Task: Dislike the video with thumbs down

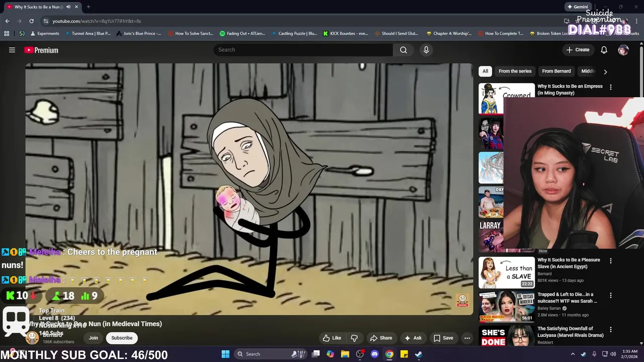Action: click(354, 338)
